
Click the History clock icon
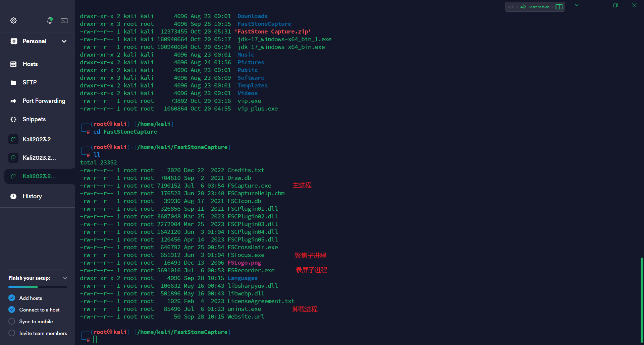(x=13, y=196)
